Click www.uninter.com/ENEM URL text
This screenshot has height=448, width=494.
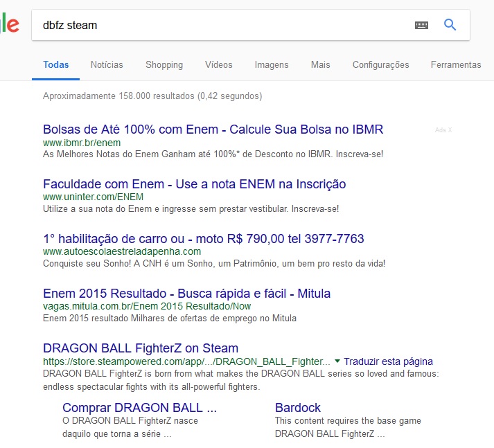(x=93, y=197)
